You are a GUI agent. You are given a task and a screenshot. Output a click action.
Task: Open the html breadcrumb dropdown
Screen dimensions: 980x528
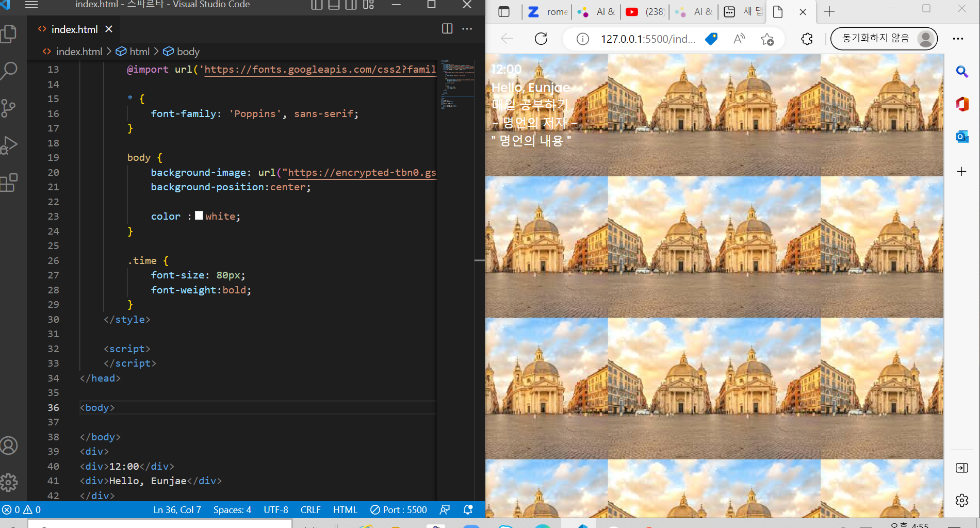tap(139, 52)
